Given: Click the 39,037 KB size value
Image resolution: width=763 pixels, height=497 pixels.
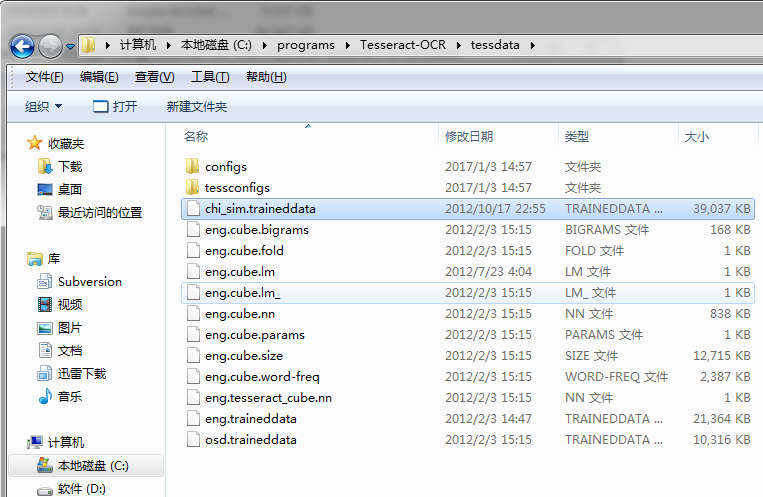Looking at the screenshot, I should click(x=722, y=209).
